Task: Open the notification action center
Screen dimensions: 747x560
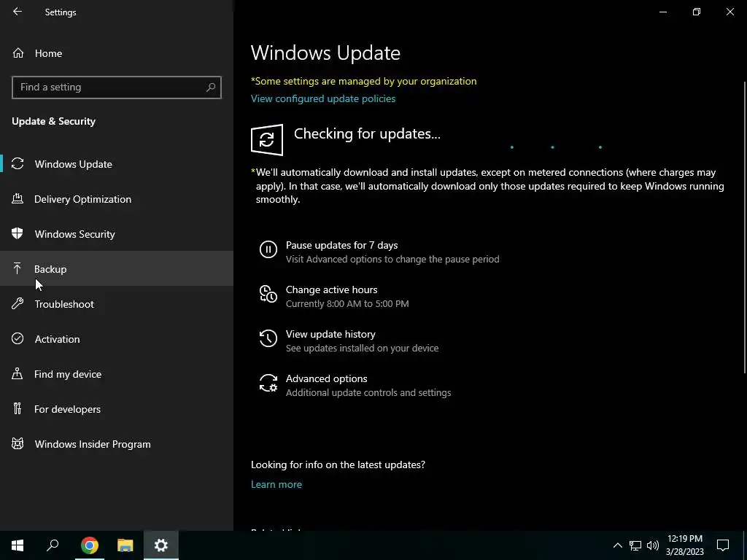Action: [x=723, y=545]
